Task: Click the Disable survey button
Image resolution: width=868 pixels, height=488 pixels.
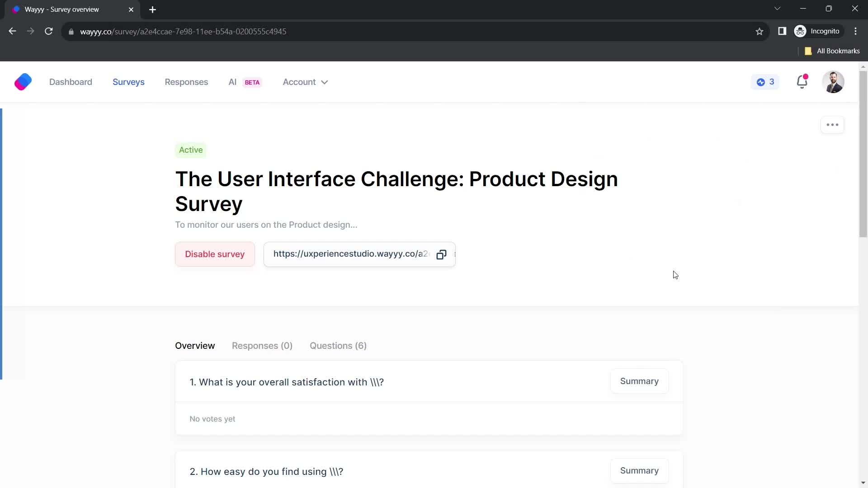Action: click(x=216, y=255)
